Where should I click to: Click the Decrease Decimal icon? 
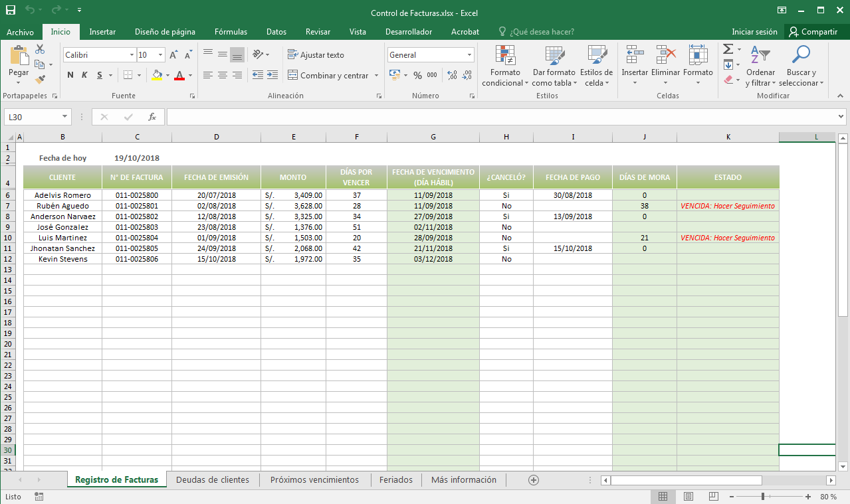click(467, 75)
